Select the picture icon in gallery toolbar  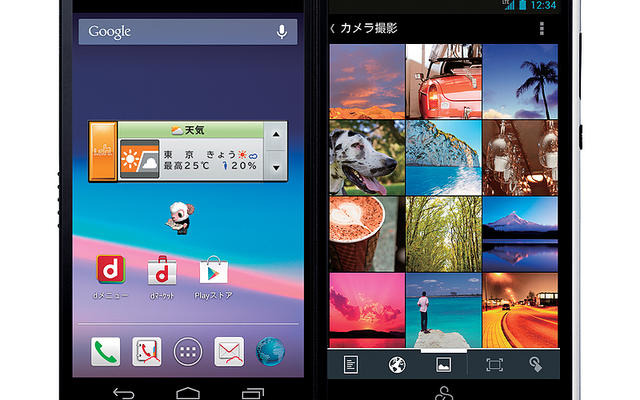click(443, 365)
